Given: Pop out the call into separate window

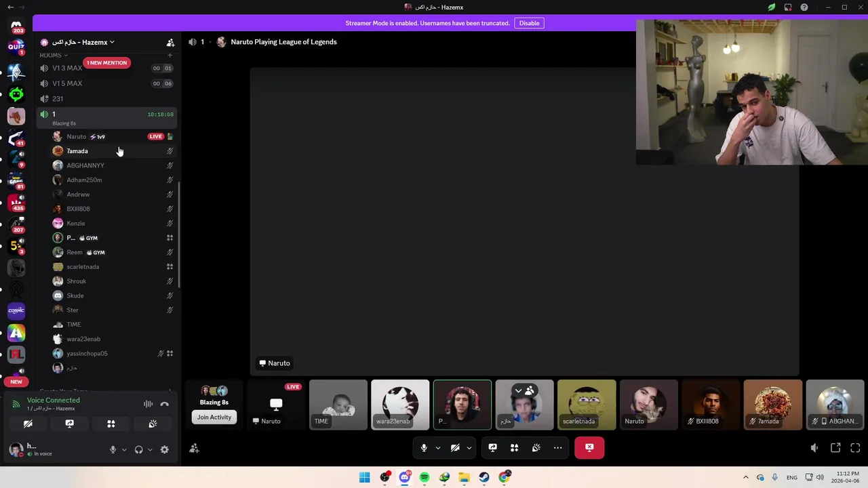Looking at the screenshot, I should pyautogui.click(x=835, y=447).
